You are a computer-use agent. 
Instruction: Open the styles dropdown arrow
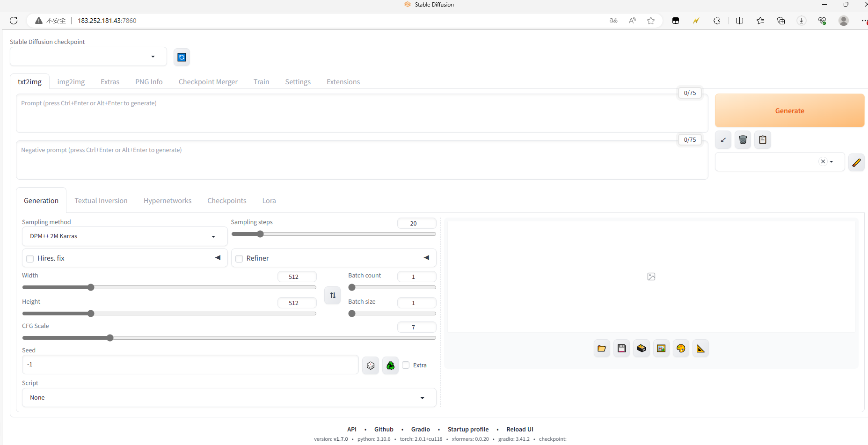pos(832,162)
